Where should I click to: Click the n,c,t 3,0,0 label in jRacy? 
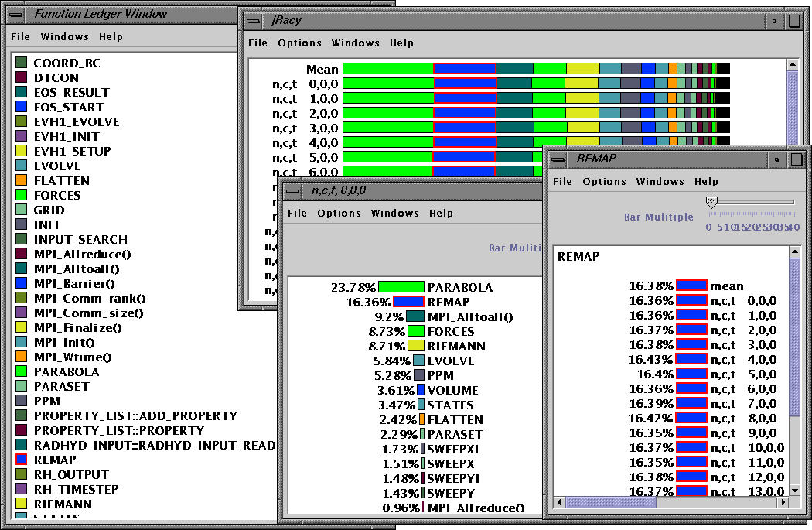(305, 128)
